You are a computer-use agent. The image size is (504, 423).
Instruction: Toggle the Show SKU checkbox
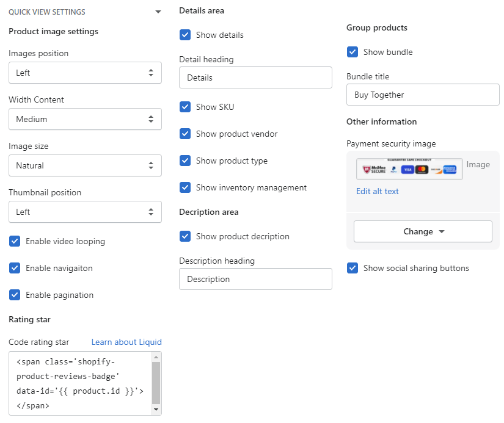click(186, 107)
